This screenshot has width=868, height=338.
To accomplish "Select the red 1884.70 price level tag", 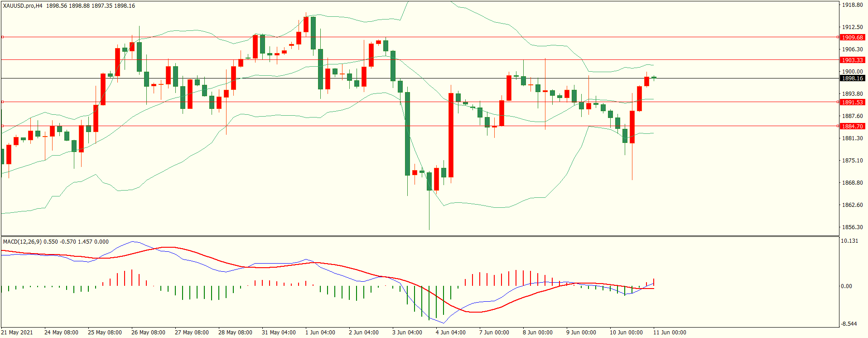I will (852, 127).
